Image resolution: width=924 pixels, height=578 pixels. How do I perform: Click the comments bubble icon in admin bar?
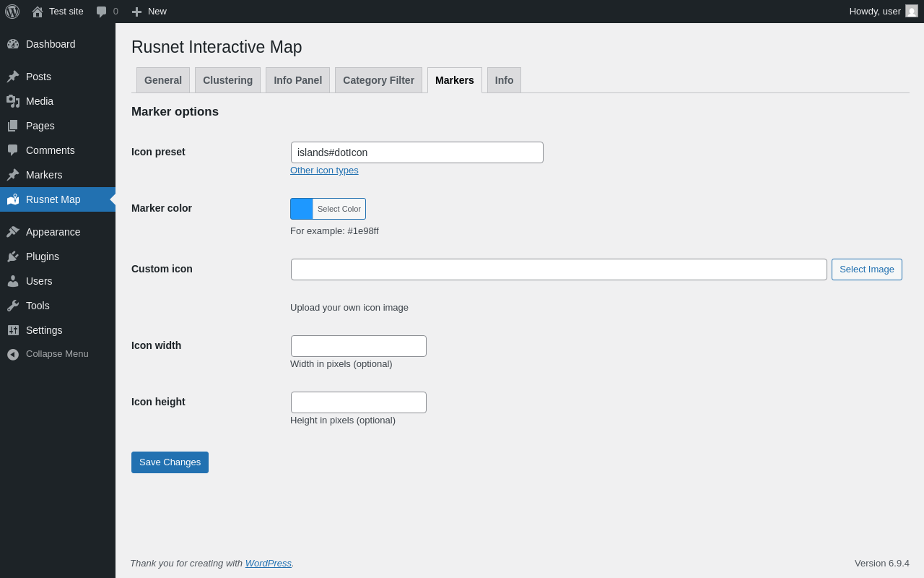tap(102, 12)
